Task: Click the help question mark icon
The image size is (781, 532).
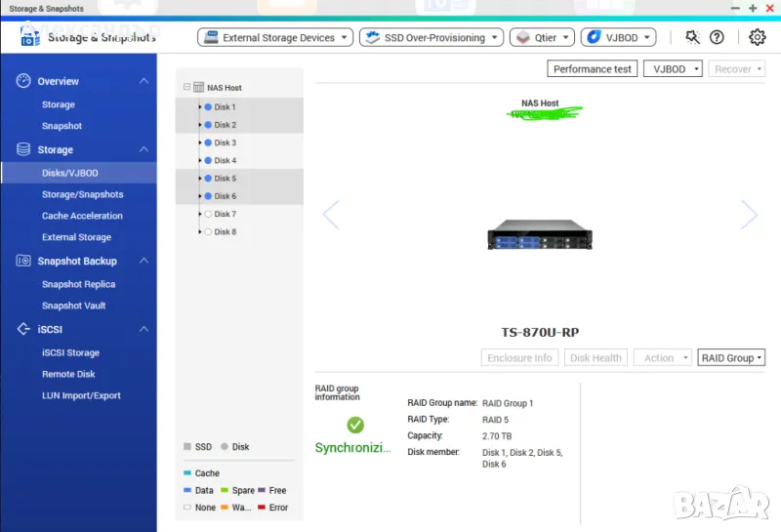Action: point(717,37)
